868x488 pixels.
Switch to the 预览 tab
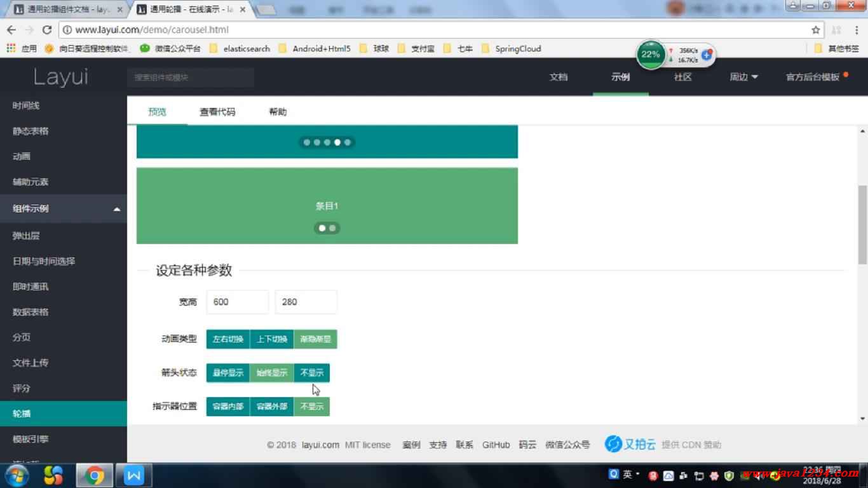coord(157,112)
